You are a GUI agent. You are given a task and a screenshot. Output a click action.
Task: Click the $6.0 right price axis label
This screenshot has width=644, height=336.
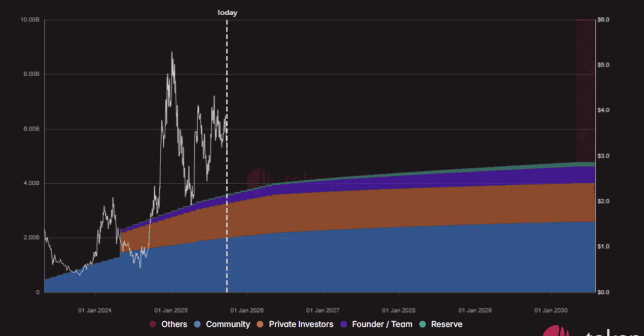(603, 20)
